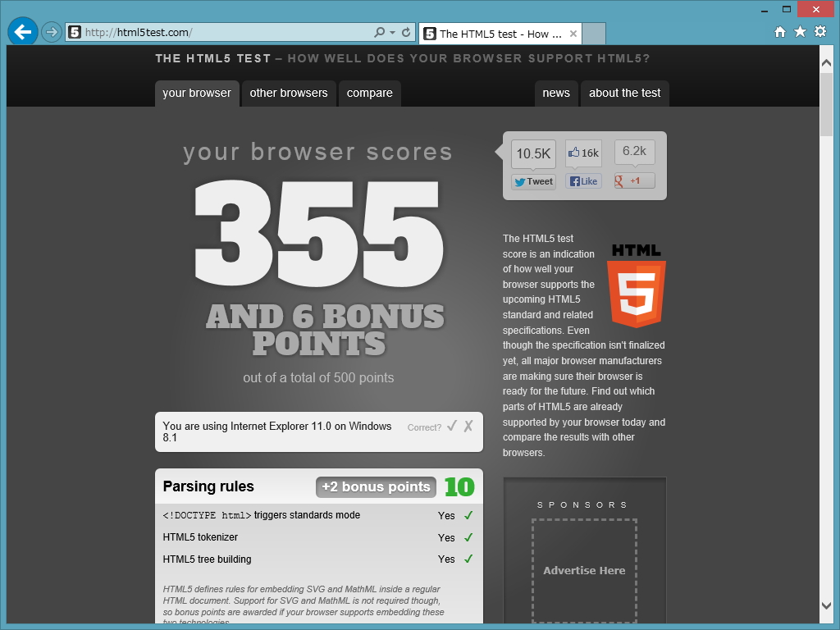Viewport: 840px width, 630px height.
Task: Click the Facebook icon on the Like button
Action: [x=573, y=180]
